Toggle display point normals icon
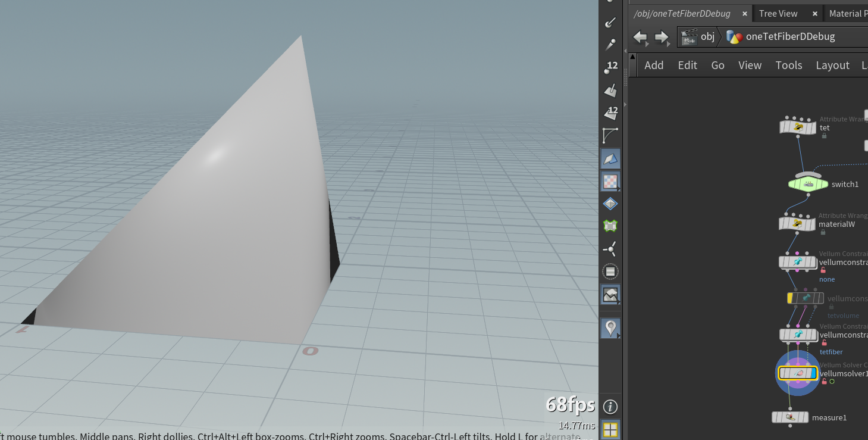 coord(610,22)
